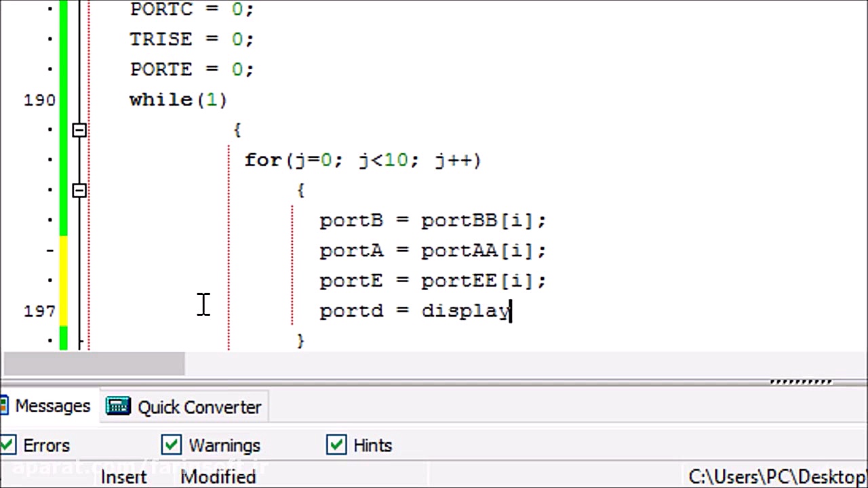Collapse the while(1) block fold marker
The height and width of the screenshot is (488, 868).
79,129
